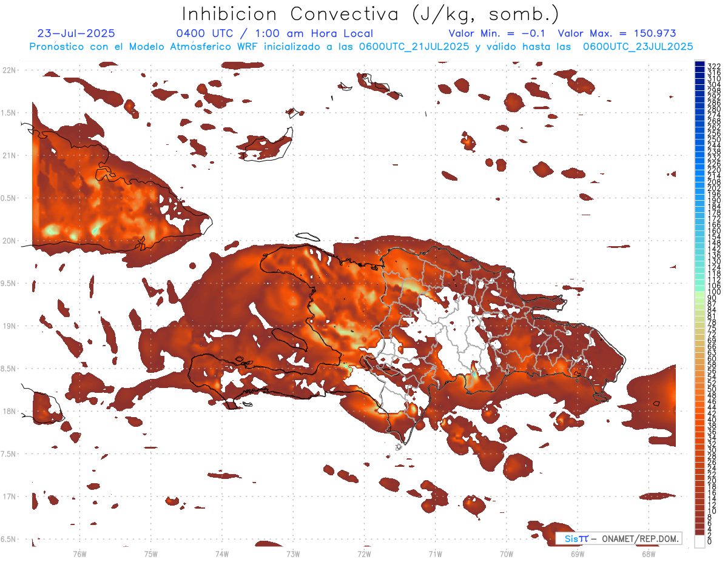Select the '23-Jul-2025' date text
The height and width of the screenshot is (562, 728).
click(76, 33)
